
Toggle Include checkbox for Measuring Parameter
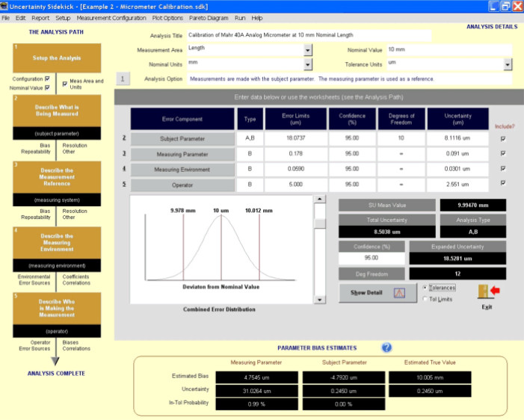[x=503, y=153]
